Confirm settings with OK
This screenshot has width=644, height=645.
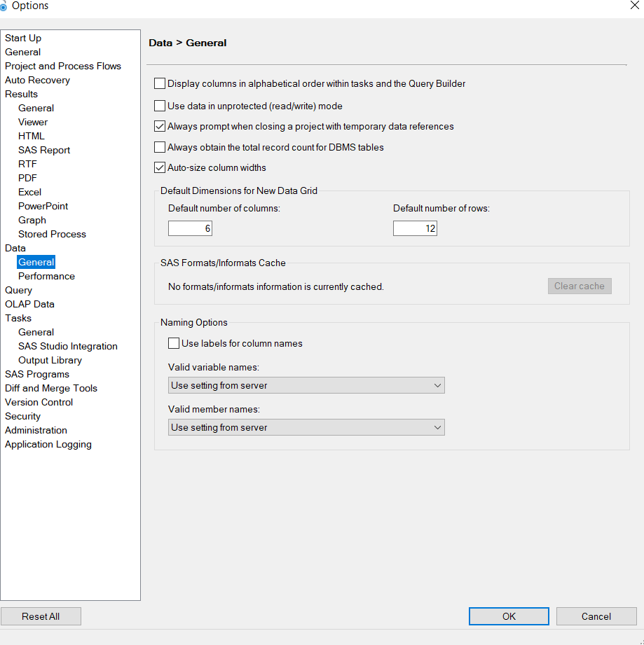[x=509, y=616]
